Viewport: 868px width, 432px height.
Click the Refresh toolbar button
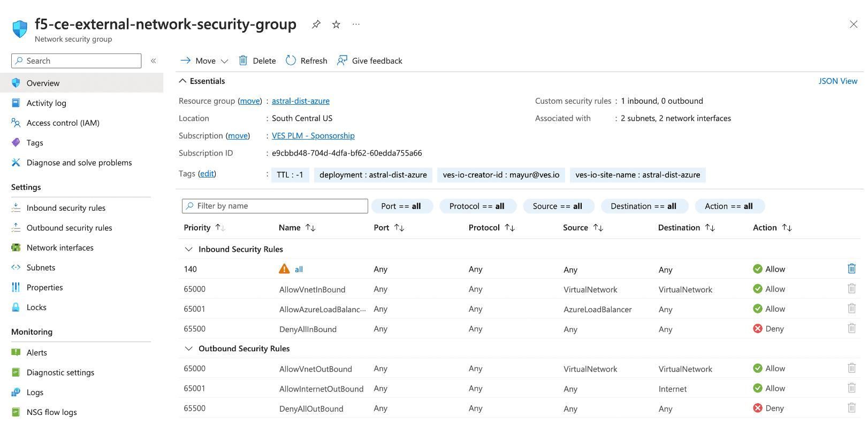307,61
